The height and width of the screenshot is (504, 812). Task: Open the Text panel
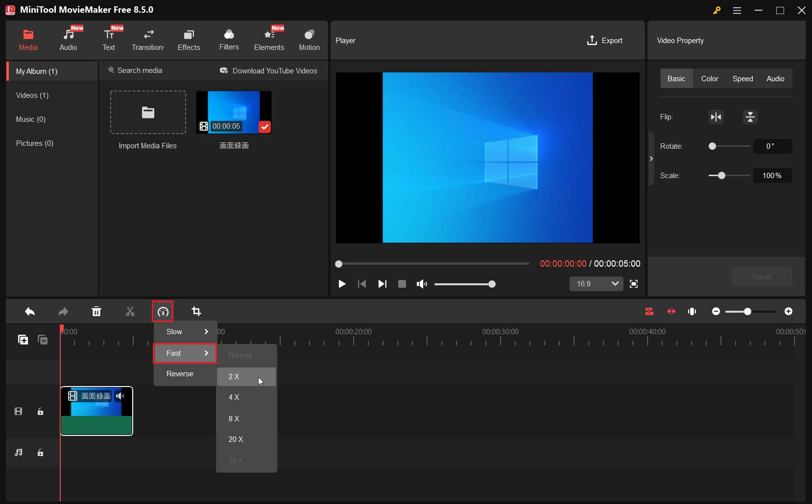pos(109,39)
